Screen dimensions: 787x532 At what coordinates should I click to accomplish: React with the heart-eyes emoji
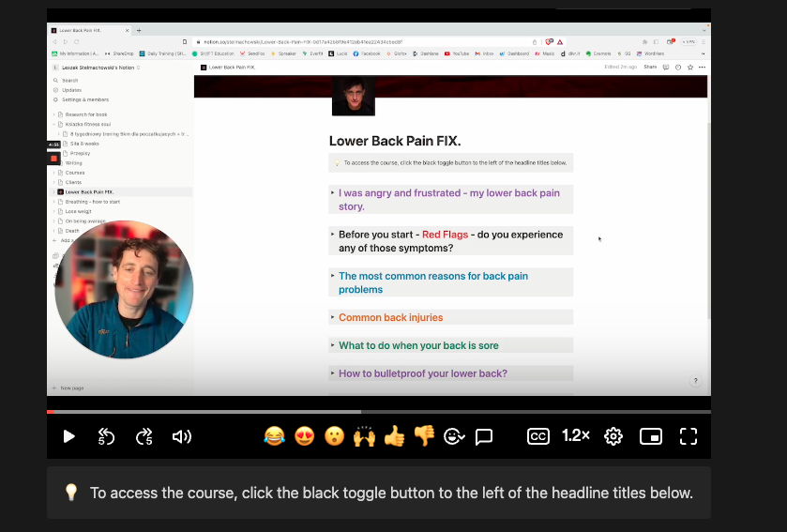(x=304, y=436)
